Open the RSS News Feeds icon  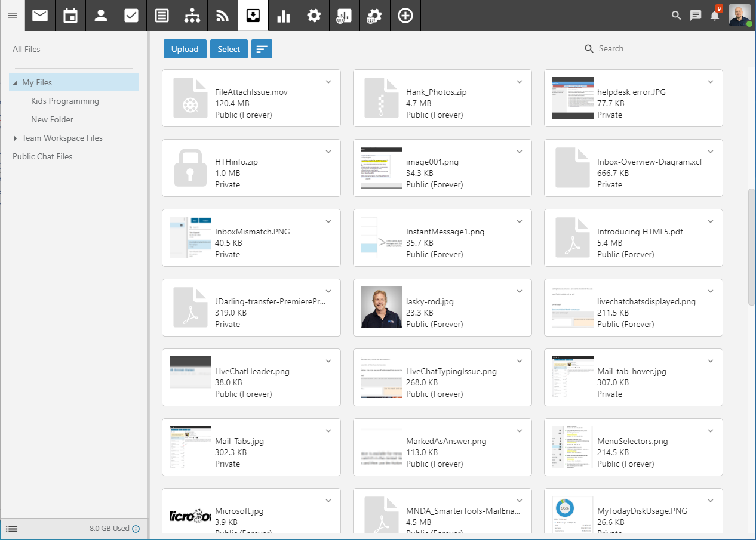222,16
